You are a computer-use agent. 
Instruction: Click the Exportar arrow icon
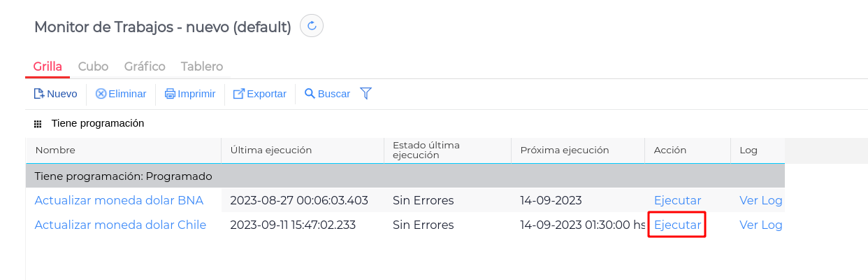(x=239, y=94)
